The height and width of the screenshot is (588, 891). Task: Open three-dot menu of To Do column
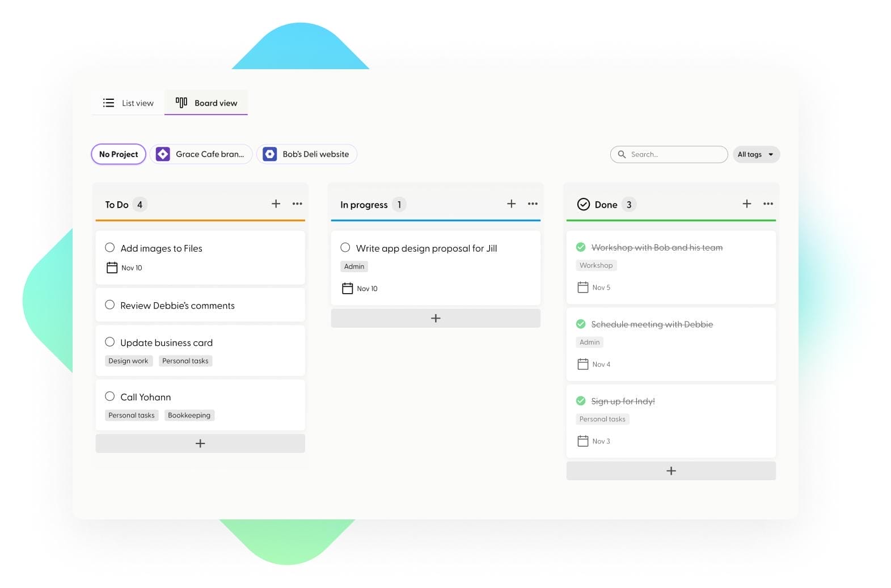(x=297, y=204)
